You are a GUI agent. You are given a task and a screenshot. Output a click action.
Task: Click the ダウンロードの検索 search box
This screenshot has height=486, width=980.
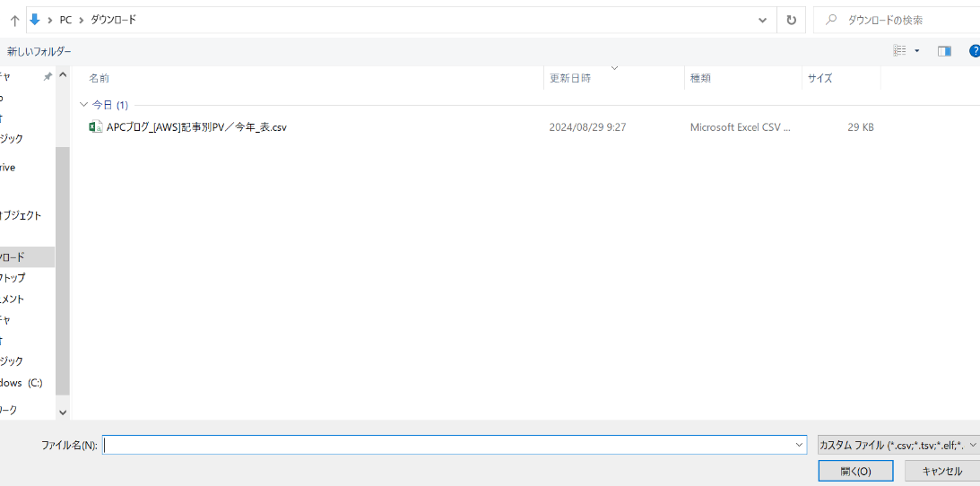coord(897,20)
